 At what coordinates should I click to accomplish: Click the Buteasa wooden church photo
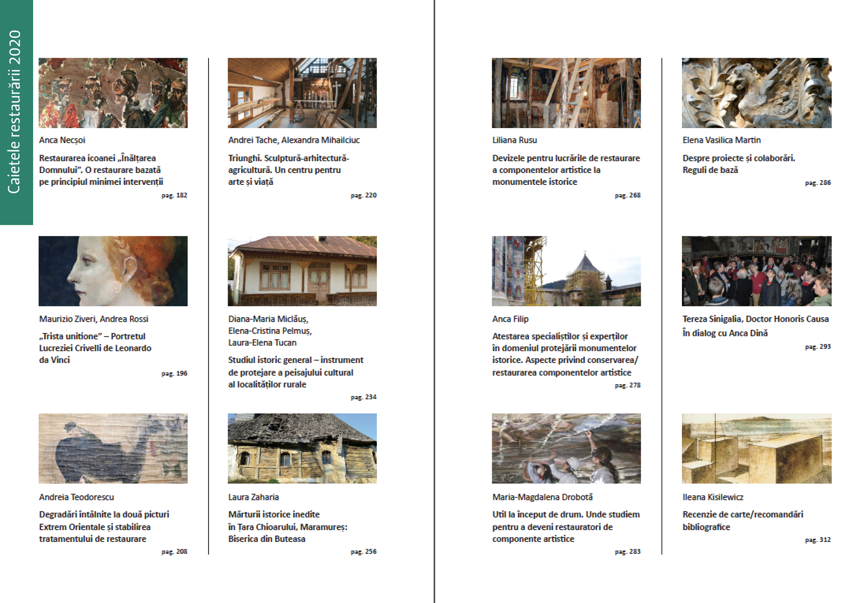point(302,448)
